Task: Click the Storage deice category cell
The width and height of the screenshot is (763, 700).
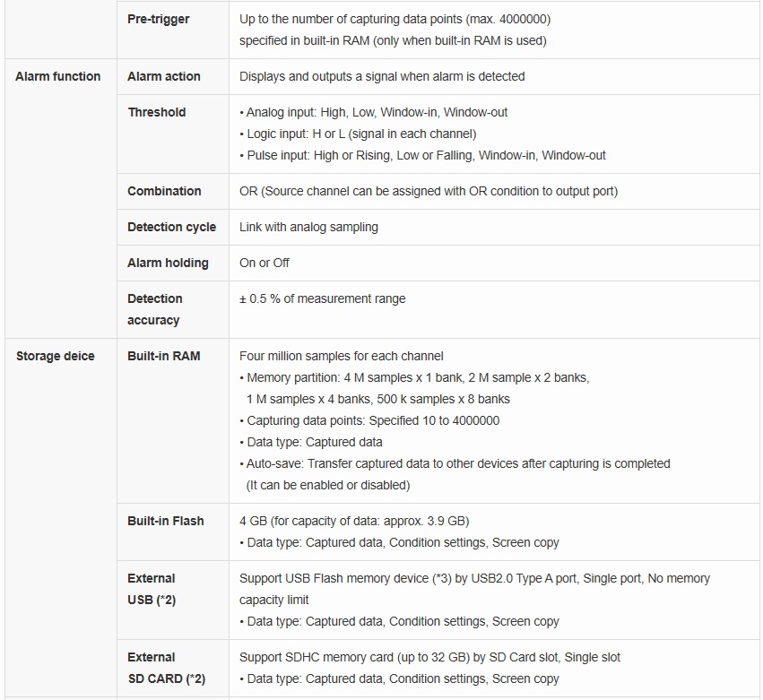Action: [x=55, y=356]
